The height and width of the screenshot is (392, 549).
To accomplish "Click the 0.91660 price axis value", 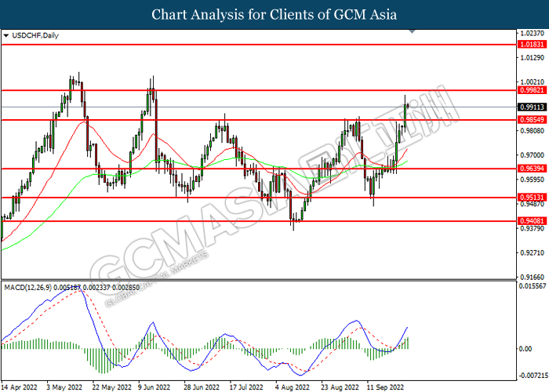I will [533, 277].
